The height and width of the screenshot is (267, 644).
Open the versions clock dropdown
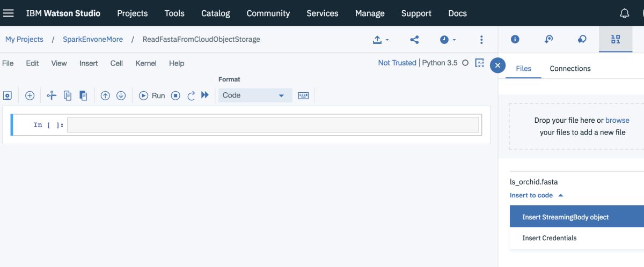click(448, 40)
